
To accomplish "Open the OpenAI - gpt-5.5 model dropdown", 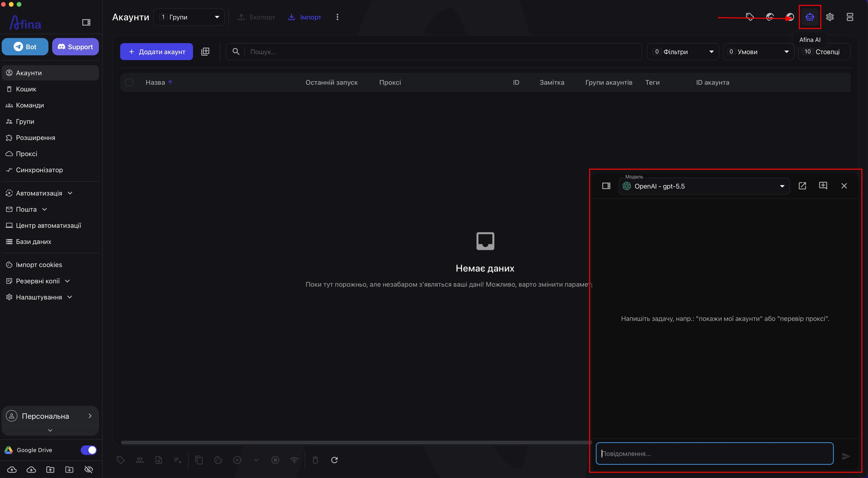I will click(x=704, y=186).
